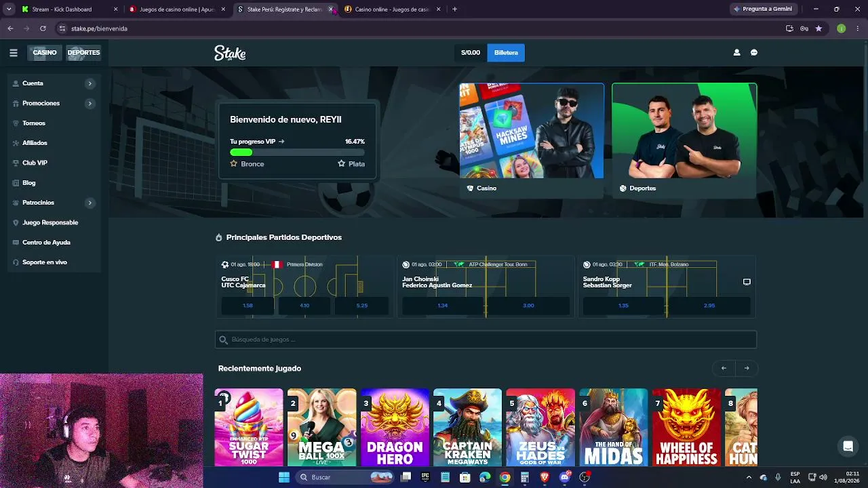This screenshot has width=868, height=488.
Task: Switch to Juegos de casino online tab
Action: (177, 9)
